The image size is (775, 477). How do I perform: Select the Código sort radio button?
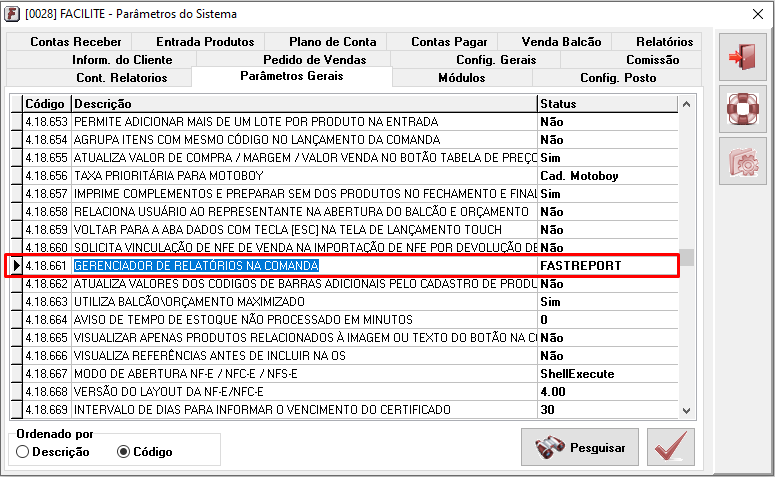pos(124,452)
